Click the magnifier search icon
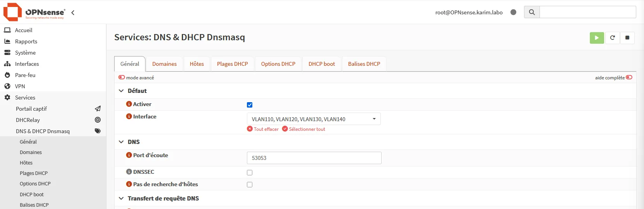This screenshot has width=644, height=209. click(532, 12)
